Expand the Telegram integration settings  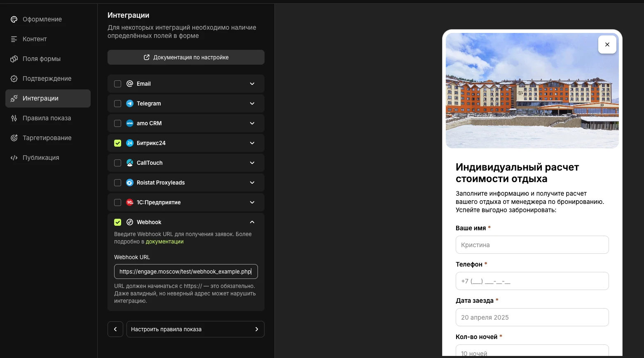(252, 103)
